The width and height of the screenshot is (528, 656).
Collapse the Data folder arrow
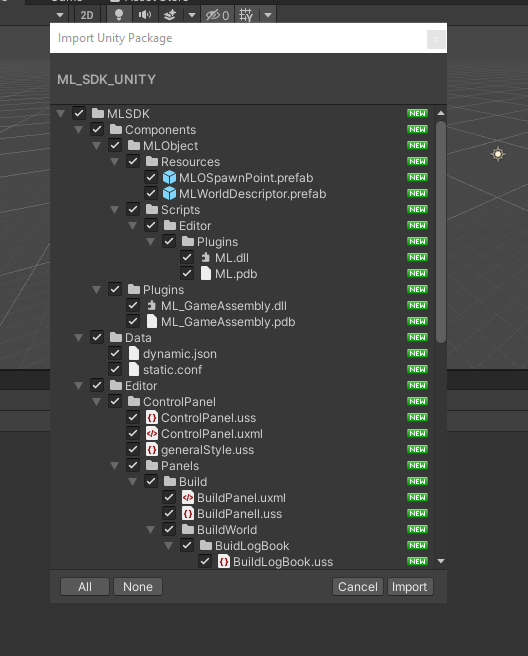click(x=78, y=338)
